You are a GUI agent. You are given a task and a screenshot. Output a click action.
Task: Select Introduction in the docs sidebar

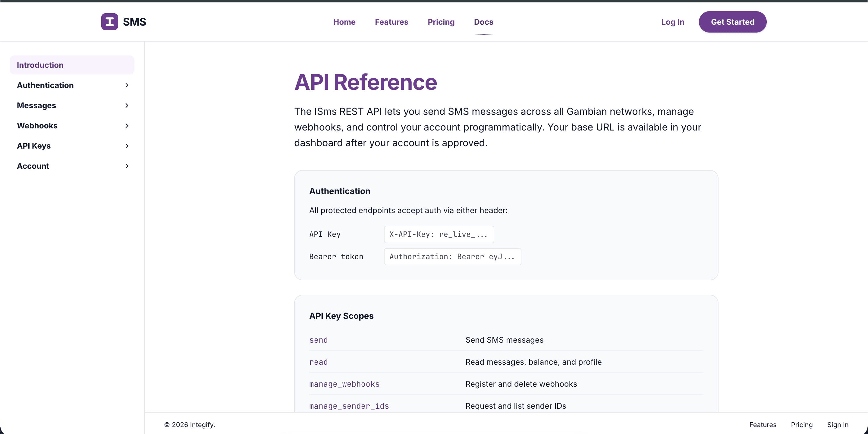coord(72,65)
